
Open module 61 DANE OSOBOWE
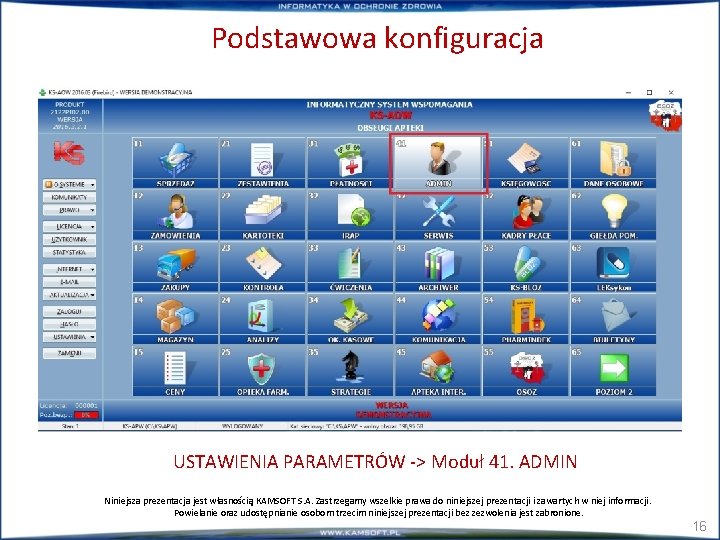click(x=613, y=163)
